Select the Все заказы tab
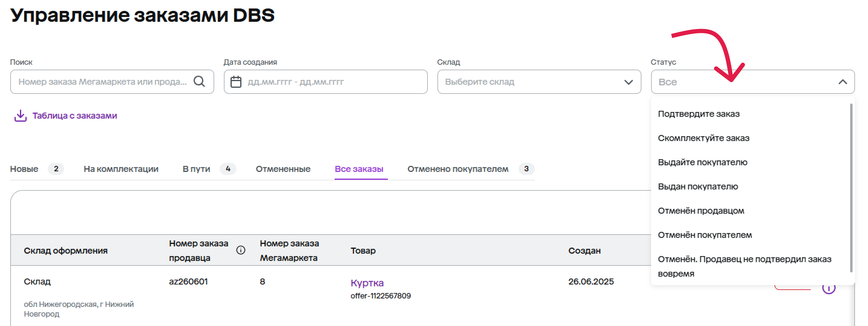 tap(359, 169)
